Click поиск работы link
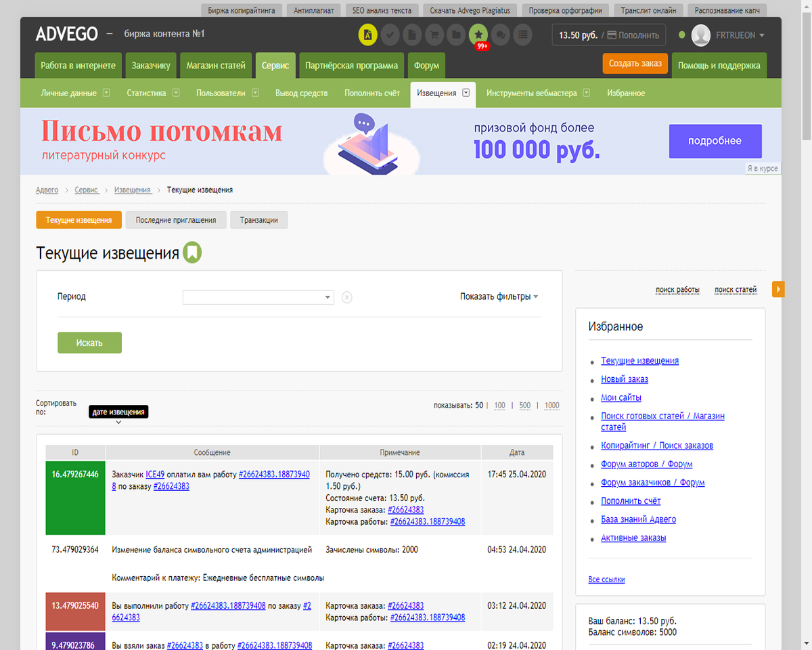Image resolution: width=812 pixels, height=650 pixels. click(x=677, y=290)
